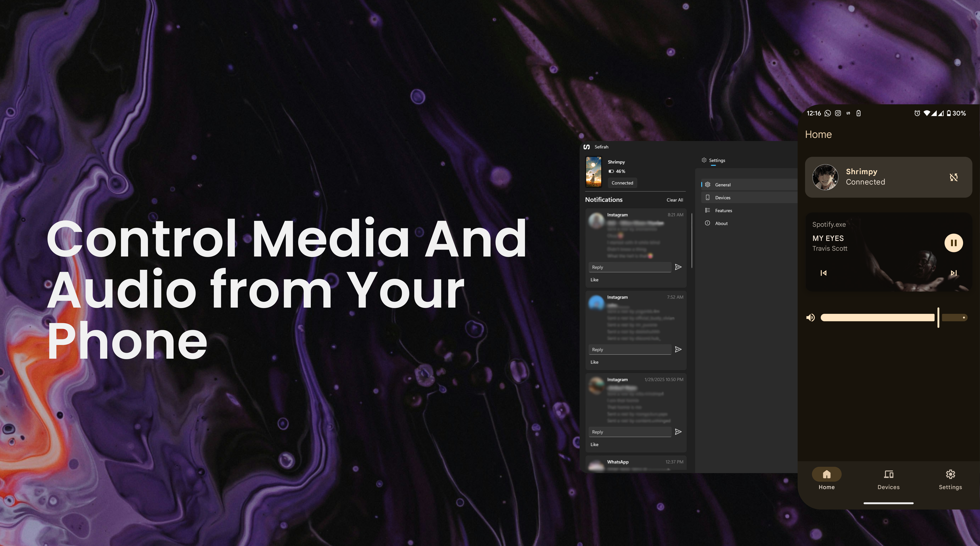The image size is (980, 546).
Task: Click Reply field on 7:52 AM Instagram notification
Action: pyautogui.click(x=630, y=349)
